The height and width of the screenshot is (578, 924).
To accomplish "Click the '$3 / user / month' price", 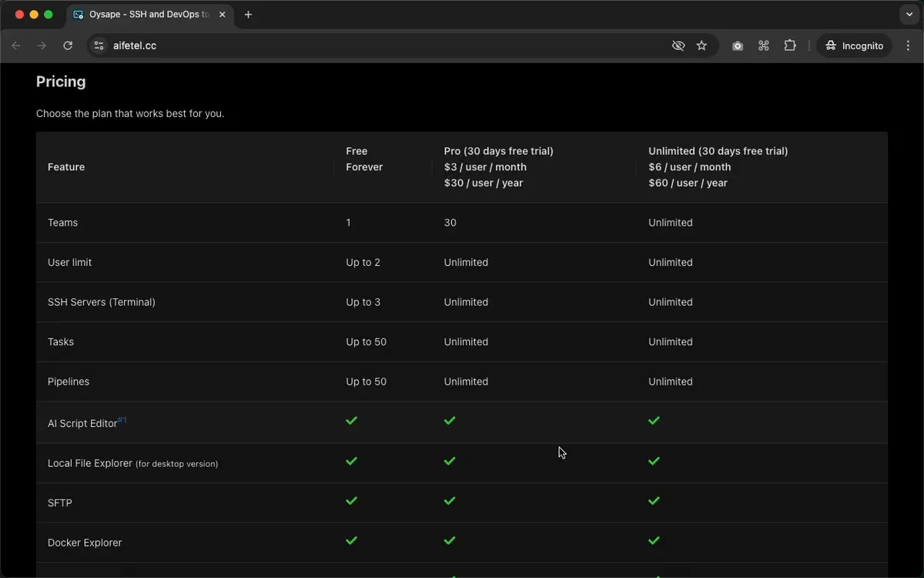I will pyautogui.click(x=485, y=167).
